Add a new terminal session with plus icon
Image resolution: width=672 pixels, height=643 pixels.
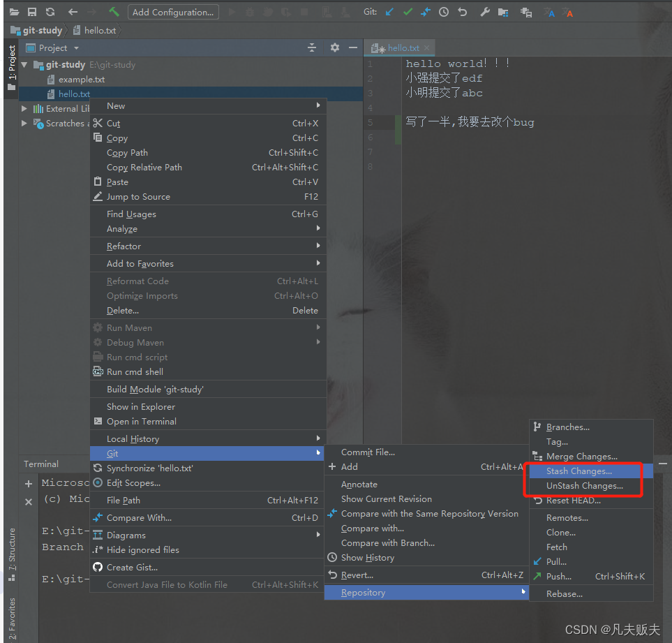point(29,484)
